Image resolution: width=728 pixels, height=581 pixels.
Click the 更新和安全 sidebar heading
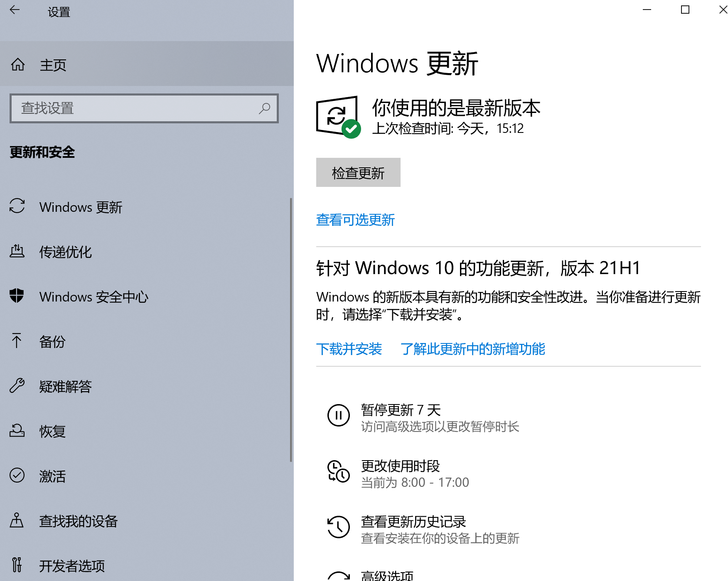point(42,152)
